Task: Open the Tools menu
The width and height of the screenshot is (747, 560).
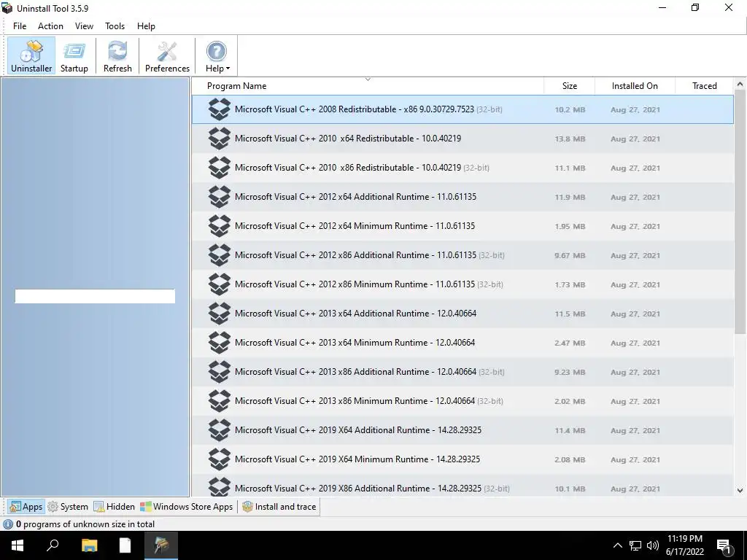Action: pos(115,26)
